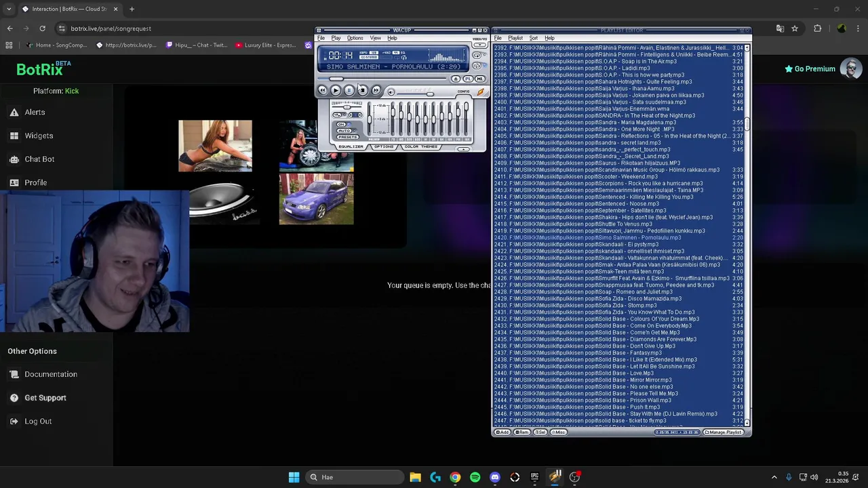Toggle the PL playlist button in WACUP
The width and height of the screenshot is (868, 488).
point(468,79)
